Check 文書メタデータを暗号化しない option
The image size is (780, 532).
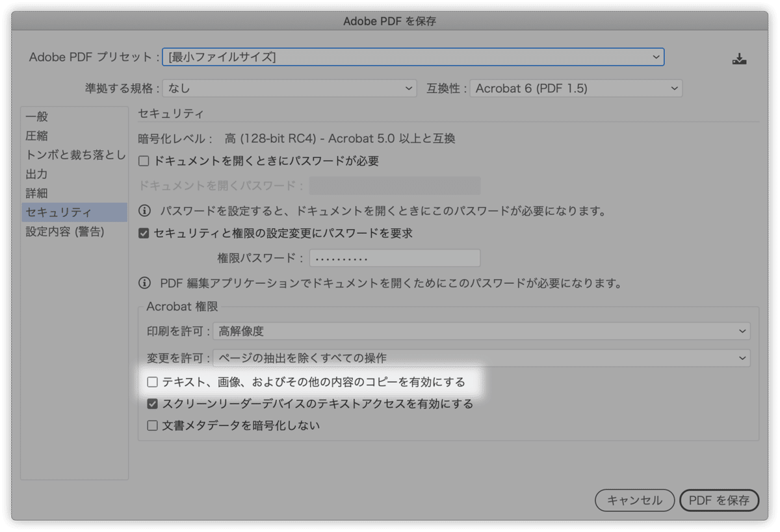152,426
